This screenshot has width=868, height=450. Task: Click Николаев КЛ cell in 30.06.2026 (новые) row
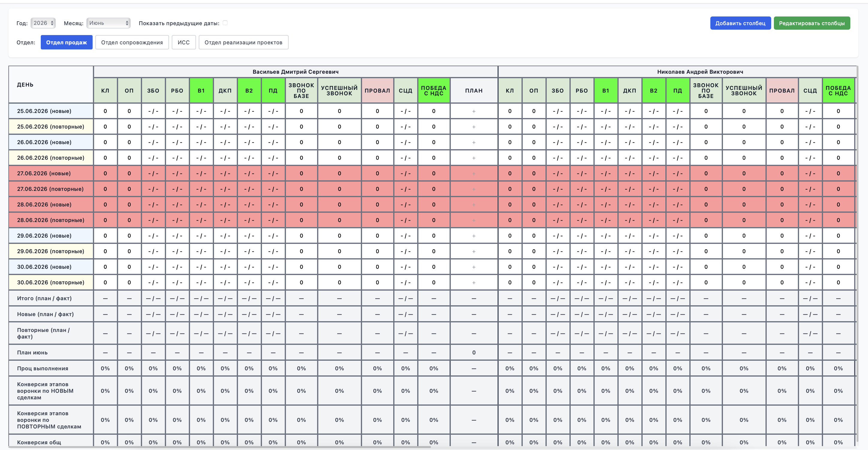[510, 267]
